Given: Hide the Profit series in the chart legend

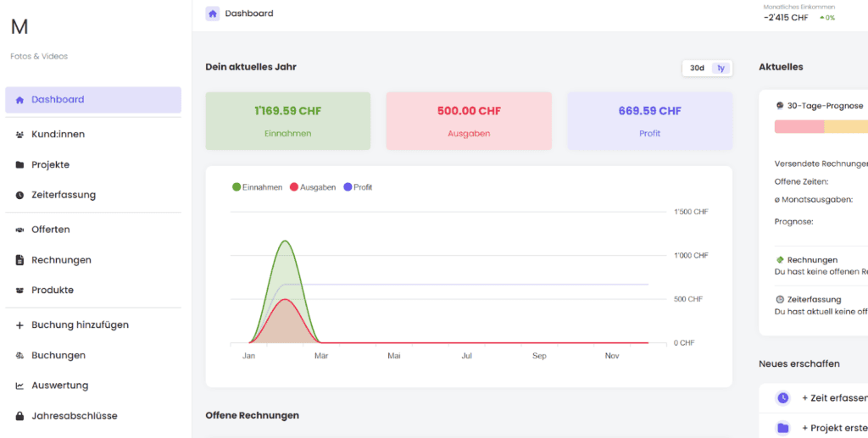Looking at the screenshot, I should click(x=358, y=187).
